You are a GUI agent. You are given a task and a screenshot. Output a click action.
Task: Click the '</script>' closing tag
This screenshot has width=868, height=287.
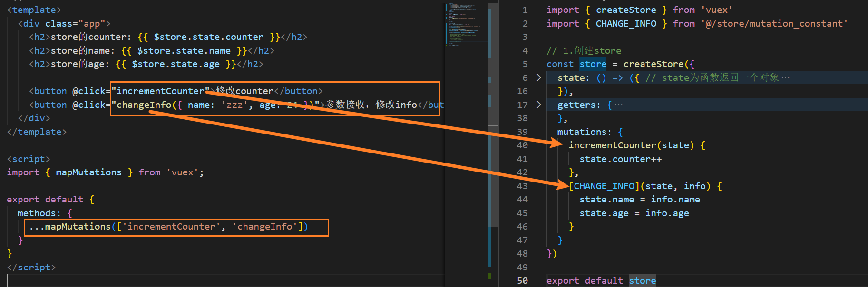coord(31,268)
